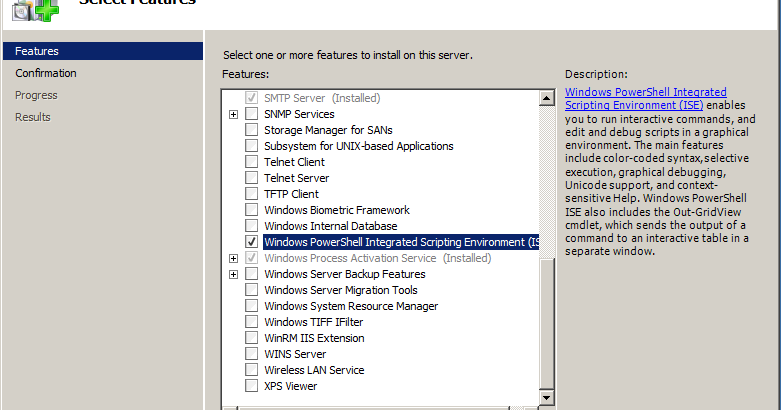Go to the Confirmation wizard step
This screenshot has width=781, height=410.
[x=46, y=73]
